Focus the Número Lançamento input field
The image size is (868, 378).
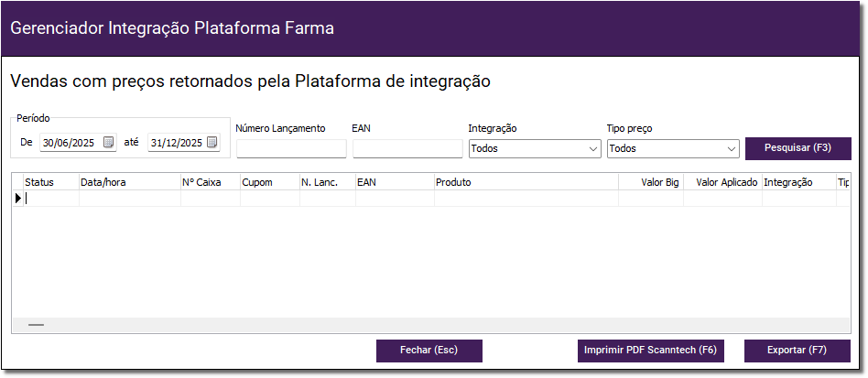pos(291,149)
